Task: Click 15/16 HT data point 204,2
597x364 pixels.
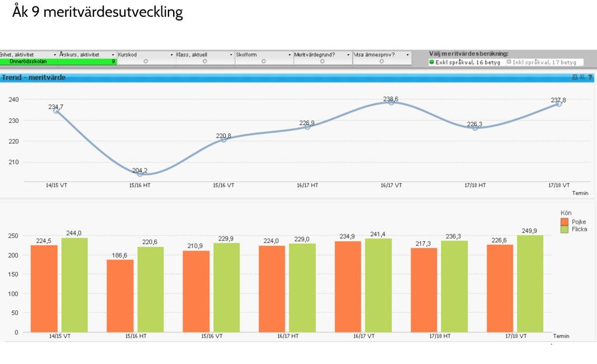Action: [140, 174]
